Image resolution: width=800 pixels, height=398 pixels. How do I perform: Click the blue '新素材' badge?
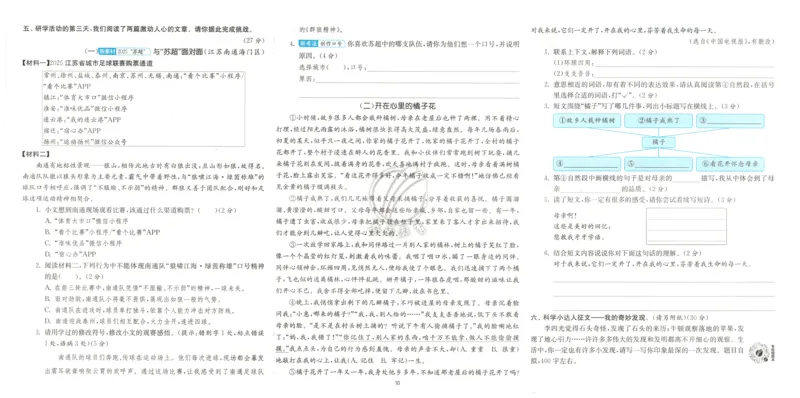[x=107, y=52]
